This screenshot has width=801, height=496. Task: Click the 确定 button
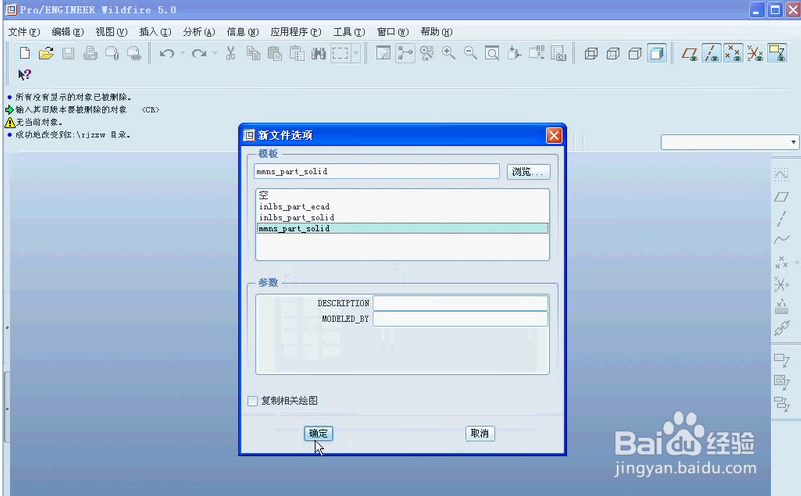[x=318, y=434]
